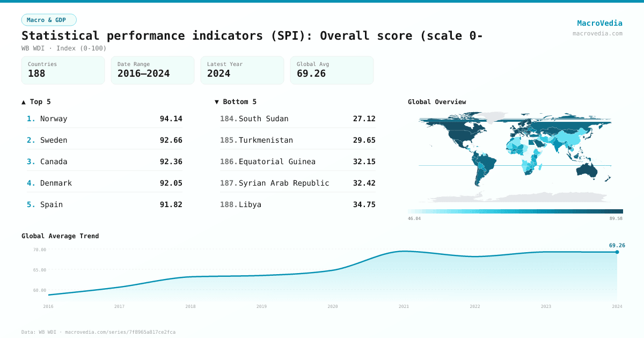
Task: Click the WB WDI data source link
Action: [46, 332]
